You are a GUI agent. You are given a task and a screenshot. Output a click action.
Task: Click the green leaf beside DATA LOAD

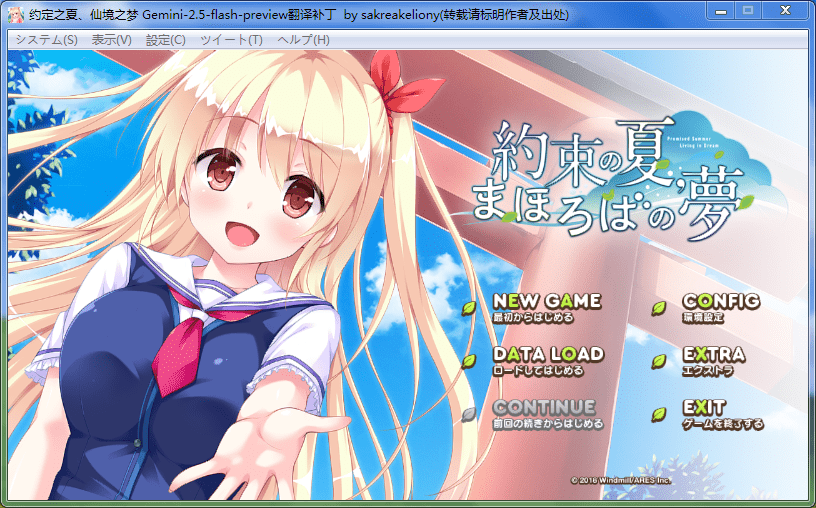pos(469,361)
